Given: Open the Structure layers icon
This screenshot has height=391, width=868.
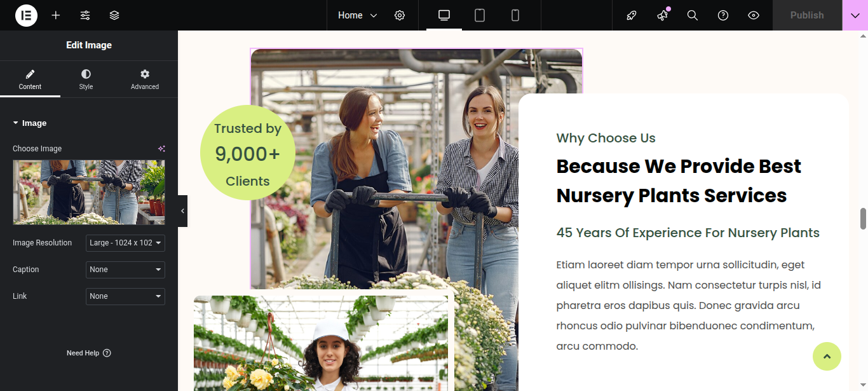Looking at the screenshot, I should pyautogui.click(x=114, y=15).
